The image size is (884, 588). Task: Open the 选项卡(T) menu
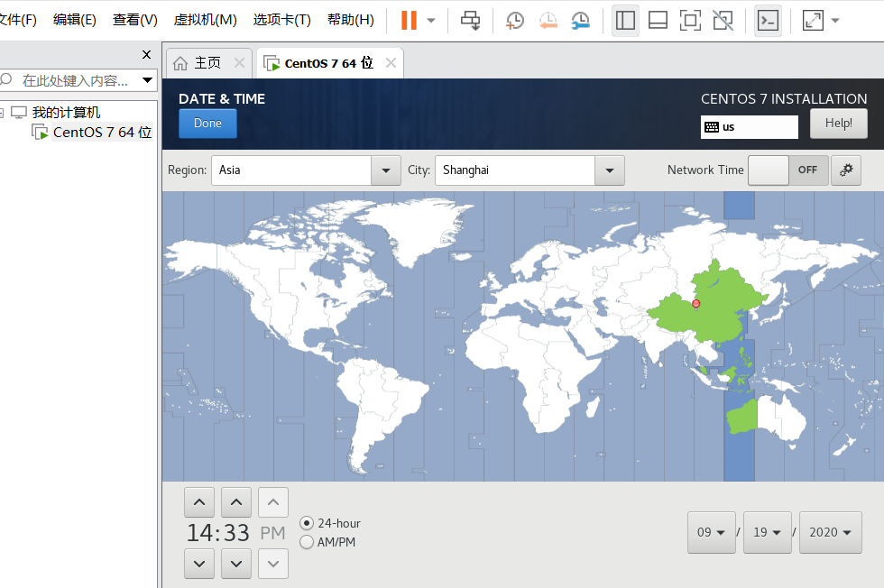click(281, 20)
